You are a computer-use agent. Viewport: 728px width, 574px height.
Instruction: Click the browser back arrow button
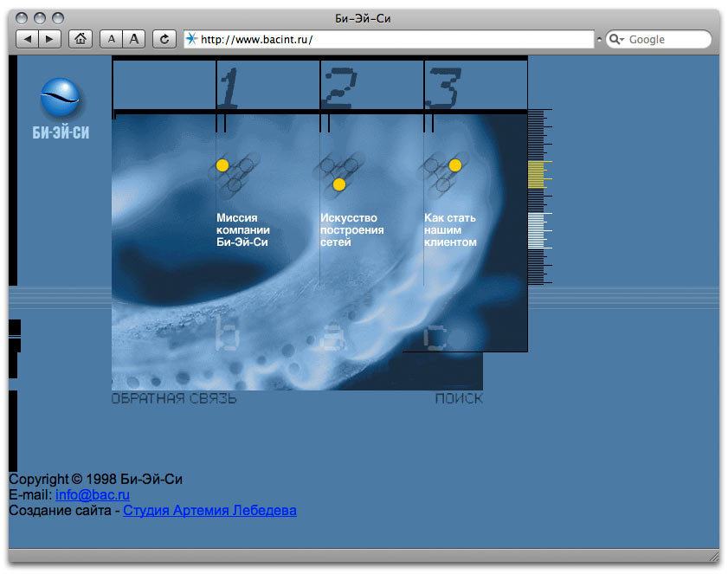(x=28, y=39)
